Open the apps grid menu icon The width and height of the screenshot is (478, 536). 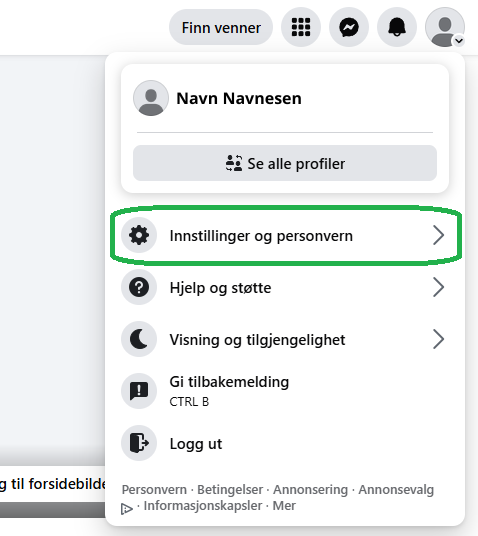point(301,27)
